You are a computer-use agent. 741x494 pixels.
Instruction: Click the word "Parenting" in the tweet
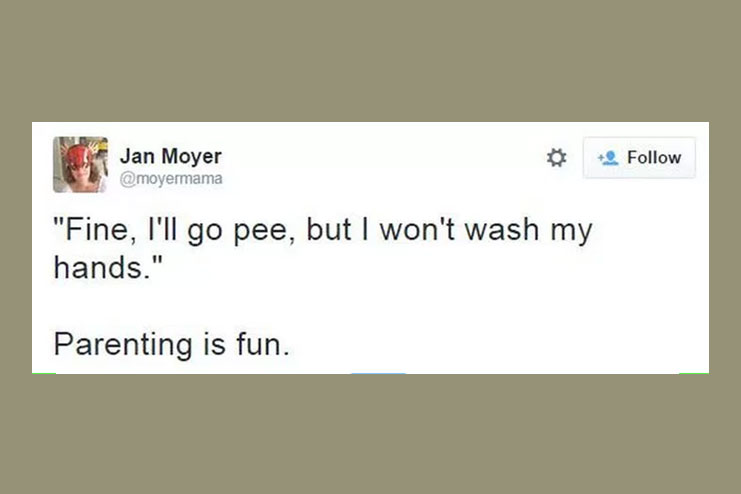click(123, 345)
